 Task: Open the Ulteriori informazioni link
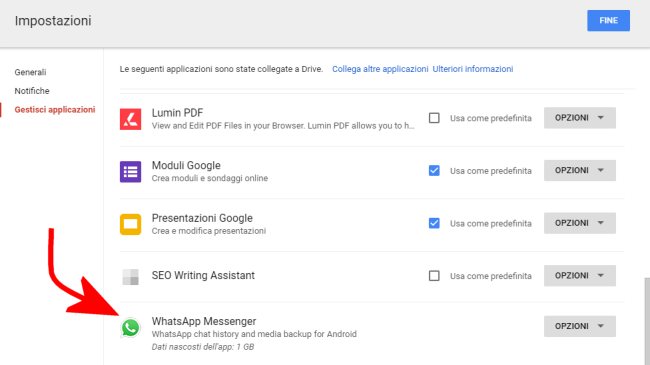click(473, 69)
